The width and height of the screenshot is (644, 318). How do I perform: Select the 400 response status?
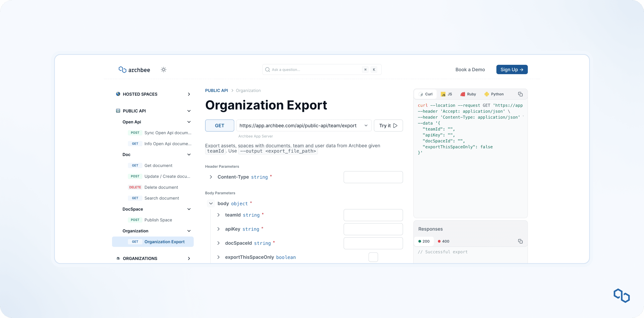coord(443,241)
